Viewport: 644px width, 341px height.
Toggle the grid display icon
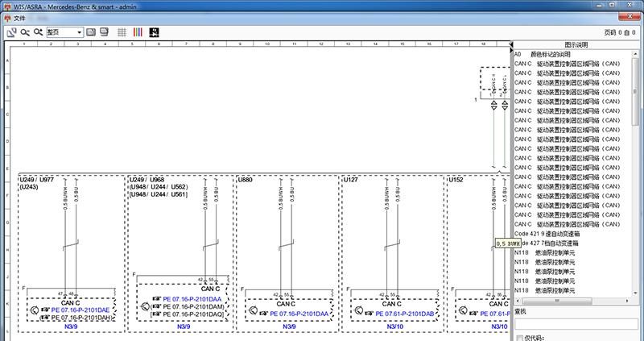122,32
